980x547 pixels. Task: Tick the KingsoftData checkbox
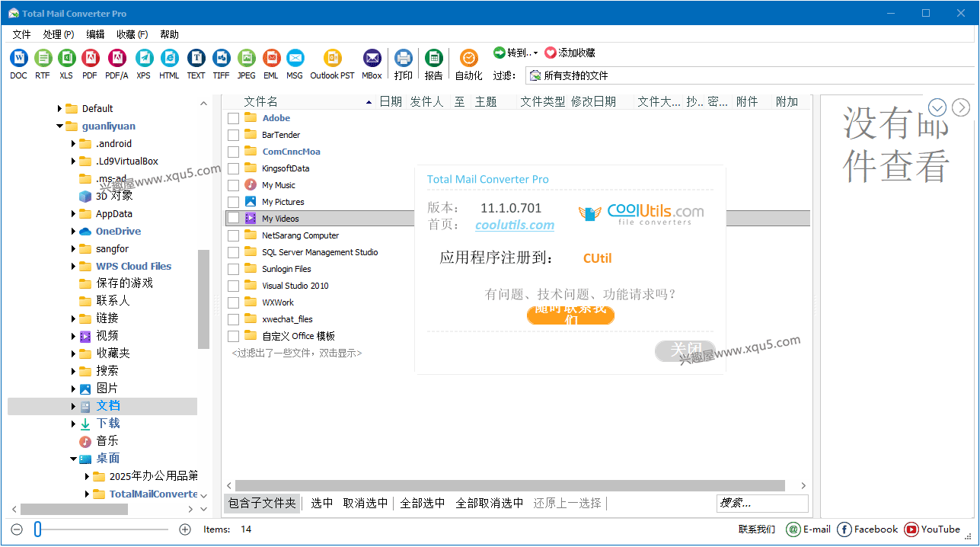click(x=233, y=168)
